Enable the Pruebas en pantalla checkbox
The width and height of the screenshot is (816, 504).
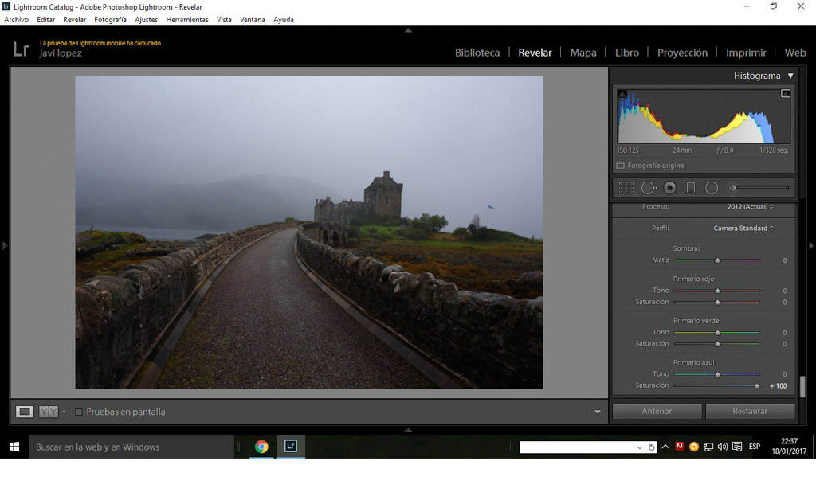click(78, 412)
